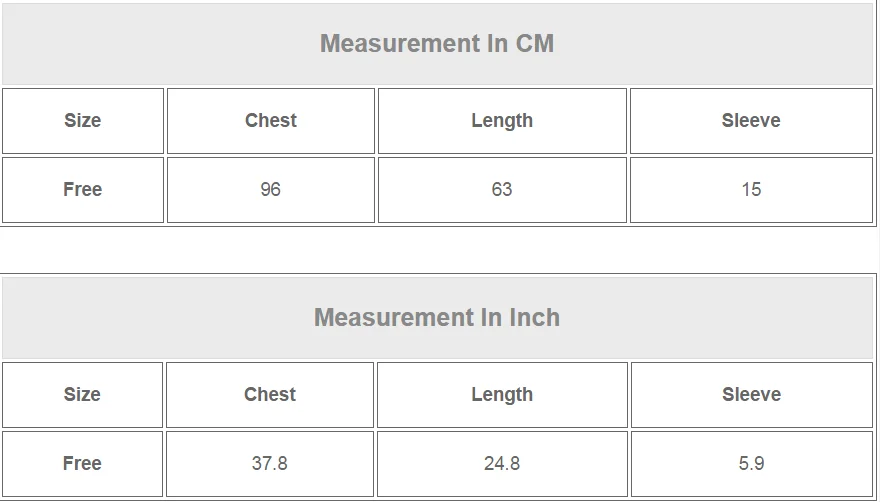Select Chest header in CM table
The height and width of the screenshot is (502, 880).
click(x=271, y=121)
